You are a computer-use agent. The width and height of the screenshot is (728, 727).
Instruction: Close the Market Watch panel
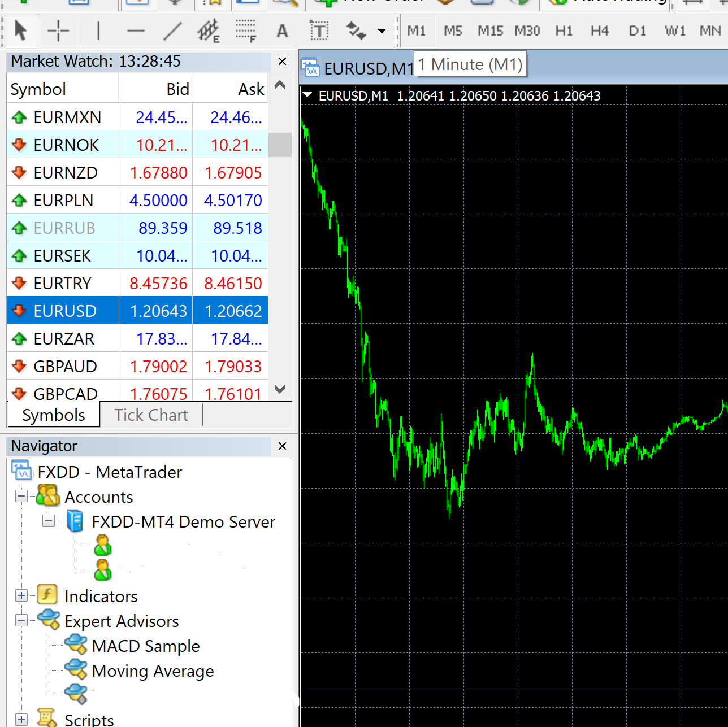pyautogui.click(x=283, y=61)
